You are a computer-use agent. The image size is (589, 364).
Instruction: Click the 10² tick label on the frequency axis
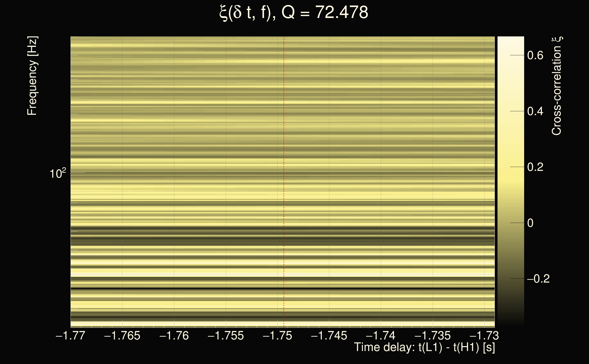coord(58,174)
